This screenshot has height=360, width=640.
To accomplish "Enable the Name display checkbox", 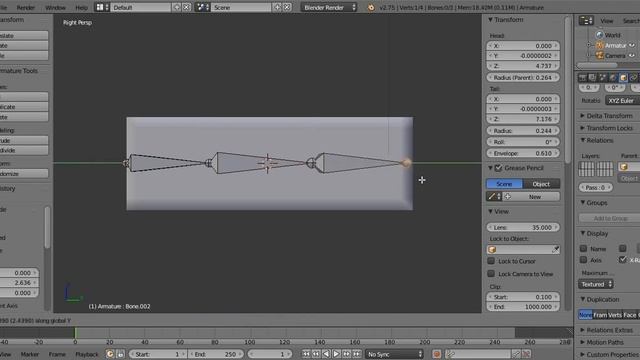I will coord(583,248).
